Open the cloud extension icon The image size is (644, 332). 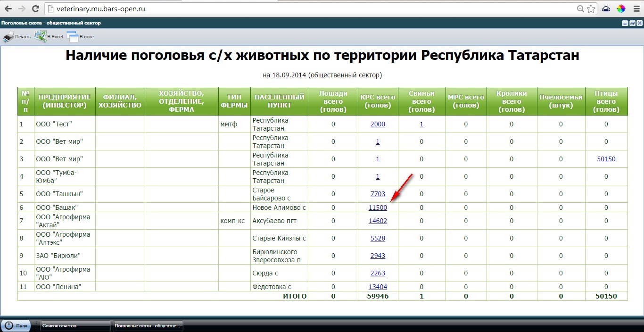pyautogui.click(x=606, y=9)
